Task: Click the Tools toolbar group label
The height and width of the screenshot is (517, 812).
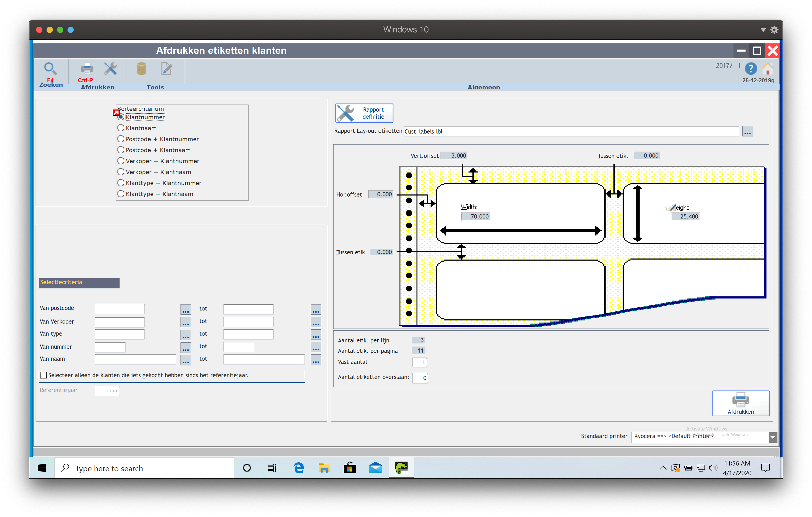Action: point(155,87)
